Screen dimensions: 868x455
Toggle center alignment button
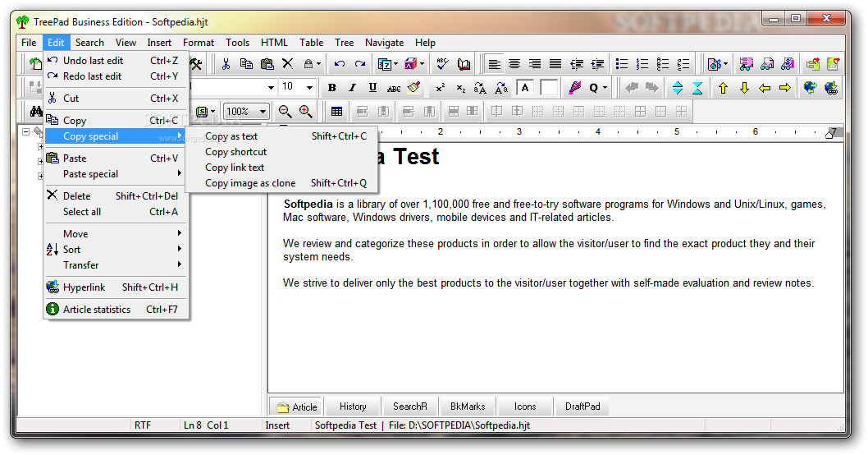coord(514,64)
